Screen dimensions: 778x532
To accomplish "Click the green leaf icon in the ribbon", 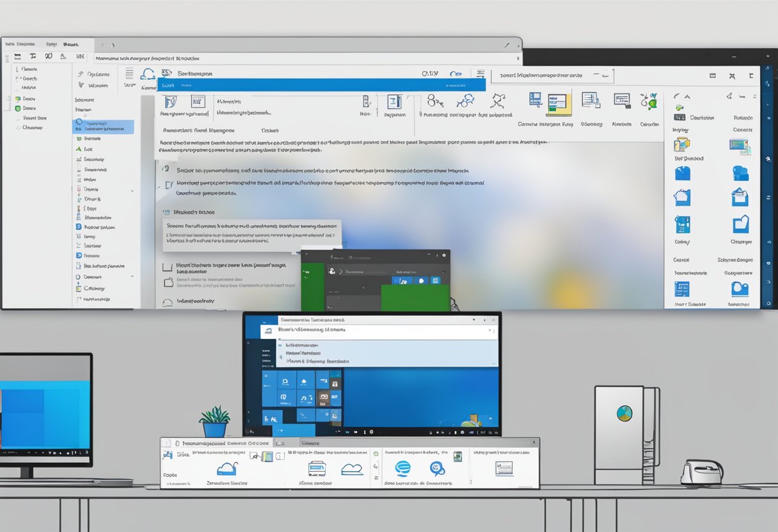I will click(x=649, y=101).
